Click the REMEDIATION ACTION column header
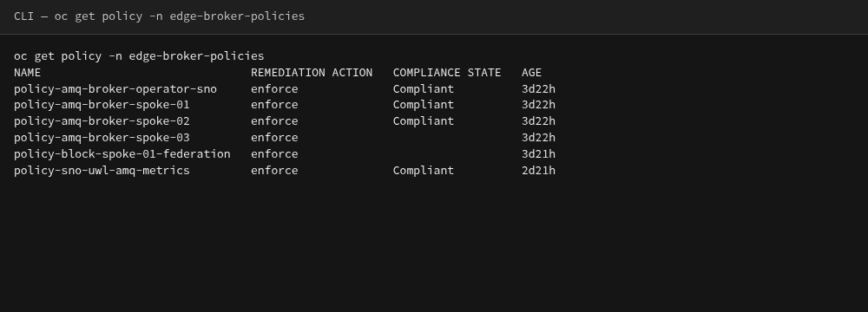This screenshot has width=868, height=312. pyautogui.click(x=312, y=73)
